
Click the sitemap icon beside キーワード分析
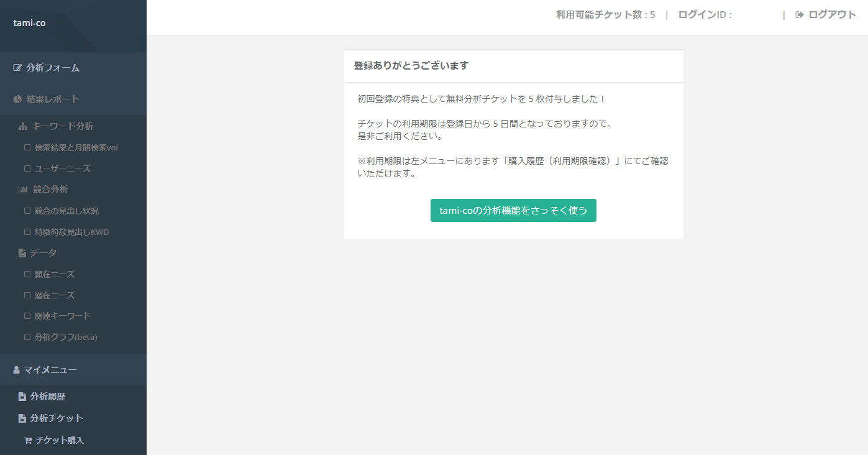coord(23,126)
